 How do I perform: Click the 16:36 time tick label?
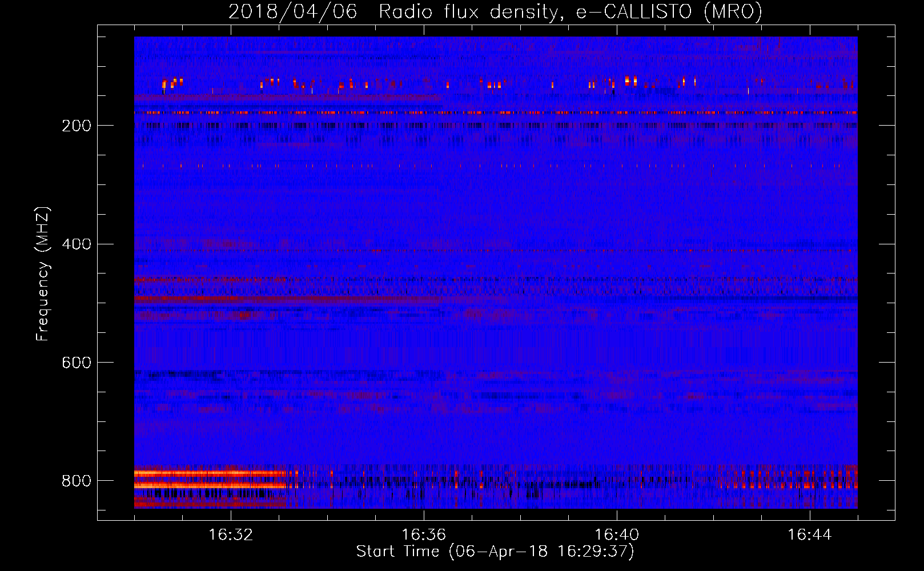click(424, 535)
